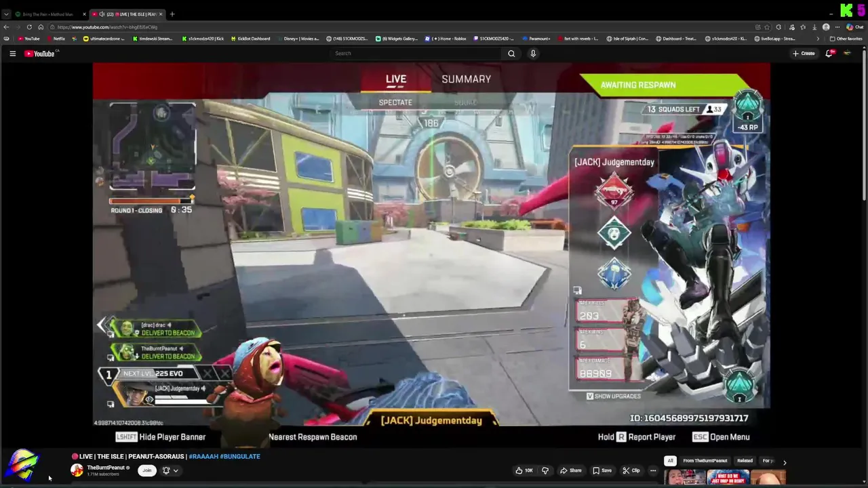868x488 pixels.
Task: Select the SUMMARY tab in game overlay
Action: point(467,79)
